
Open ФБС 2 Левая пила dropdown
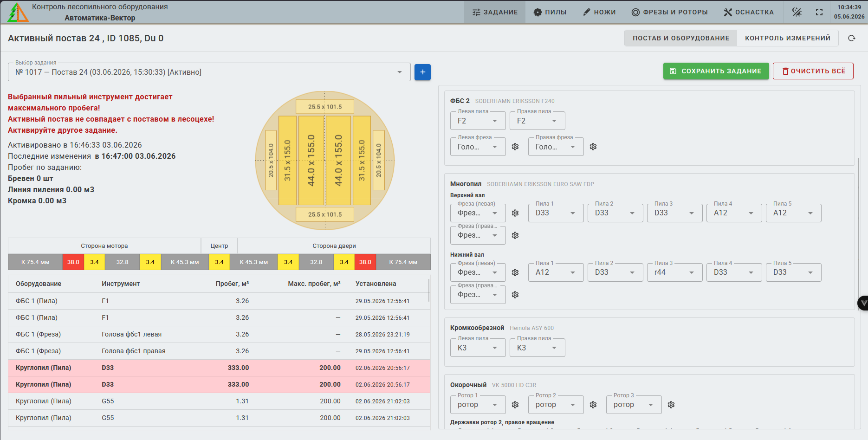pos(478,121)
